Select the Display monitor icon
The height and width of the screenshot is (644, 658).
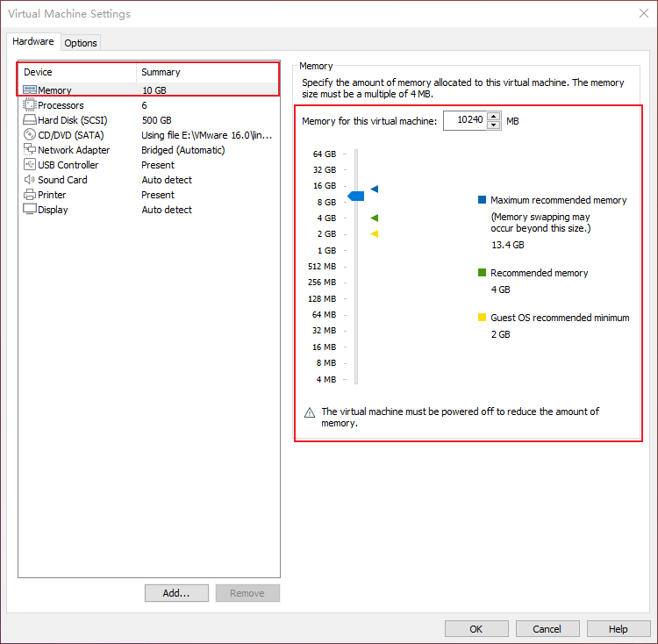(x=30, y=210)
